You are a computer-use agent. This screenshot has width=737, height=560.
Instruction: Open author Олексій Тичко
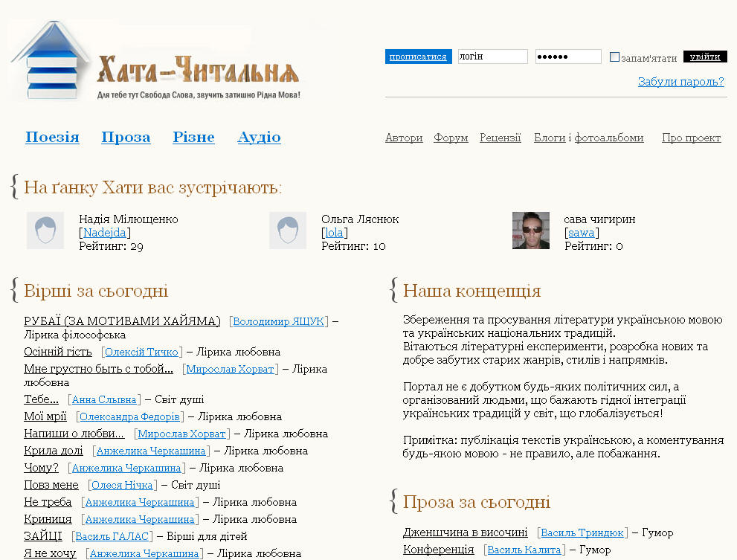(x=141, y=353)
